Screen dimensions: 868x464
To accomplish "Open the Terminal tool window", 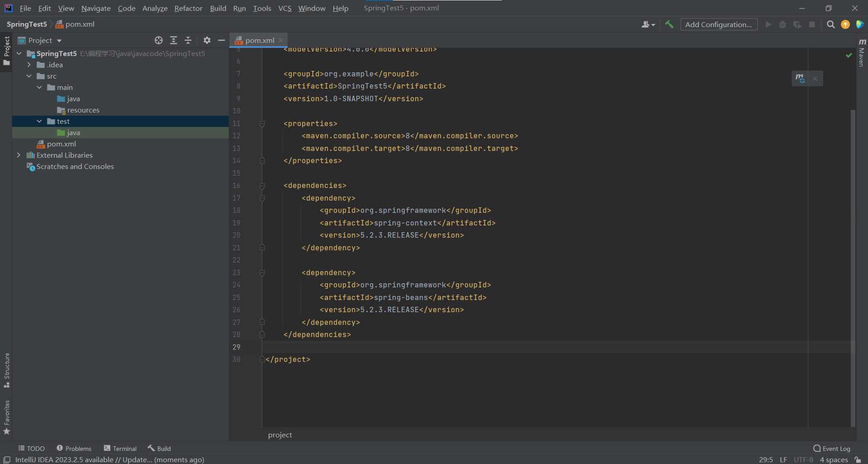I will 120,448.
